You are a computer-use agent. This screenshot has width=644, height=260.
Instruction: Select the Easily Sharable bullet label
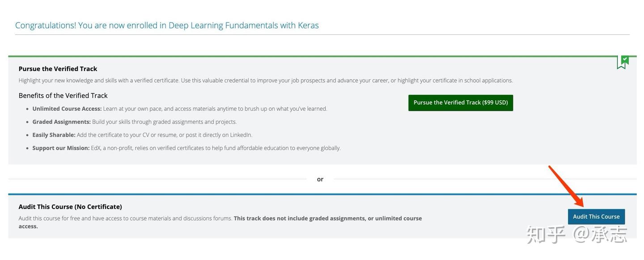[x=54, y=135]
